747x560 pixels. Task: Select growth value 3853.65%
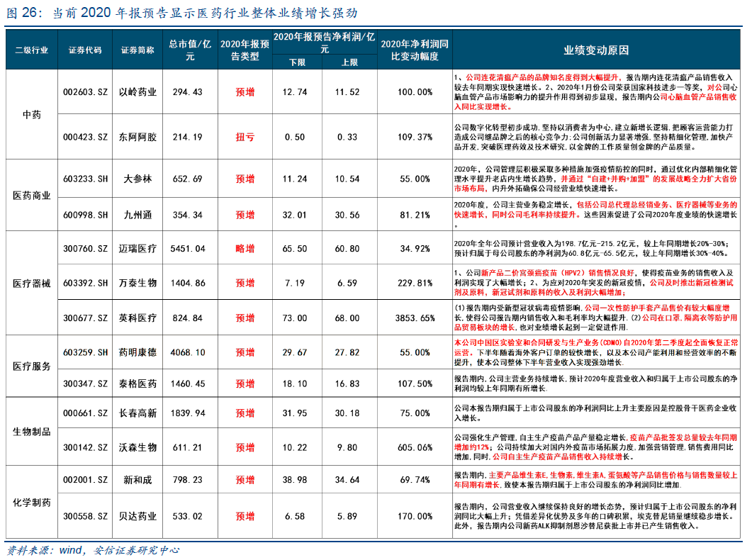click(415, 318)
